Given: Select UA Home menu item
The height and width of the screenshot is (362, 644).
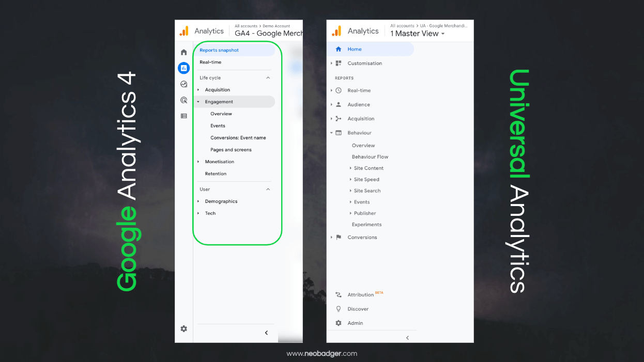Looking at the screenshot, I should 370,49.
